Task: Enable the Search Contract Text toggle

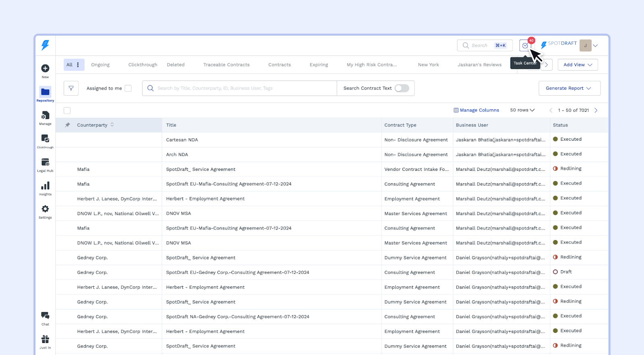Action: (402, 88)
